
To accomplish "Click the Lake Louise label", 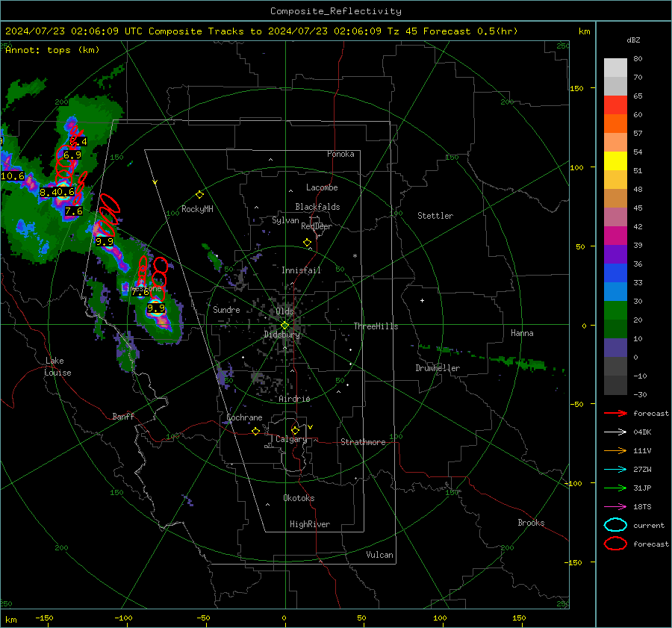I will click(x=57, y=367).
